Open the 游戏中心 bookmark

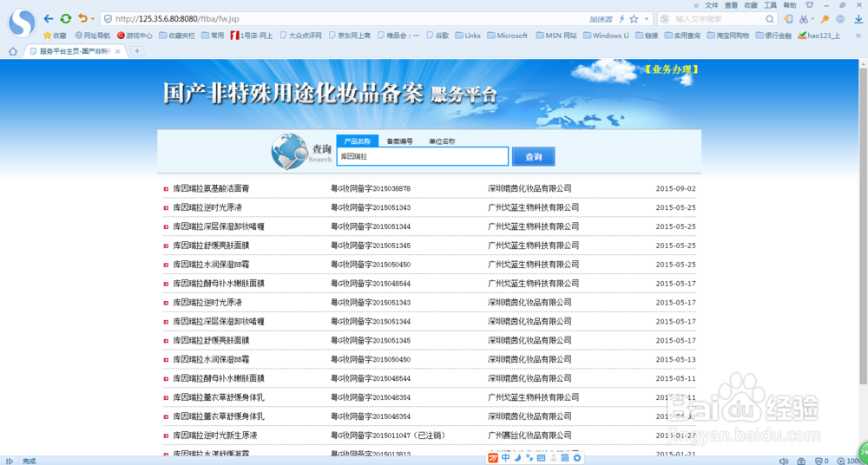click(135, 36)
